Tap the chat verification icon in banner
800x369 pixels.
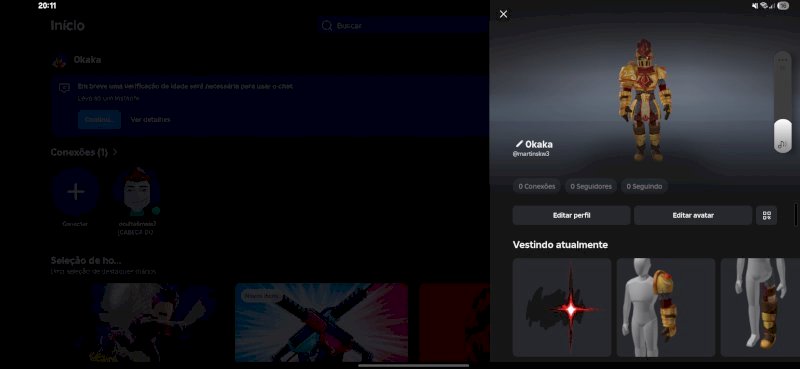64,88
